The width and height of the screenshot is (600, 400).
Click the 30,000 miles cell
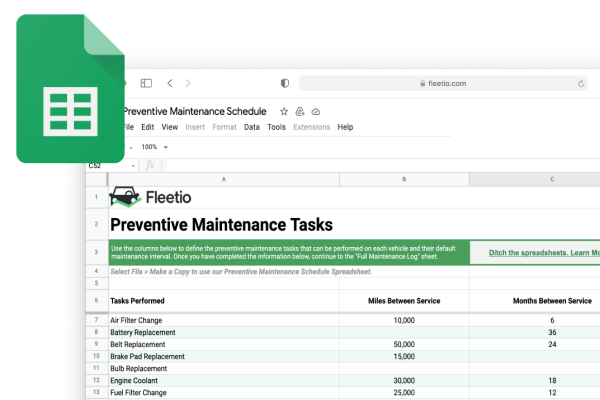coord(404,380)
